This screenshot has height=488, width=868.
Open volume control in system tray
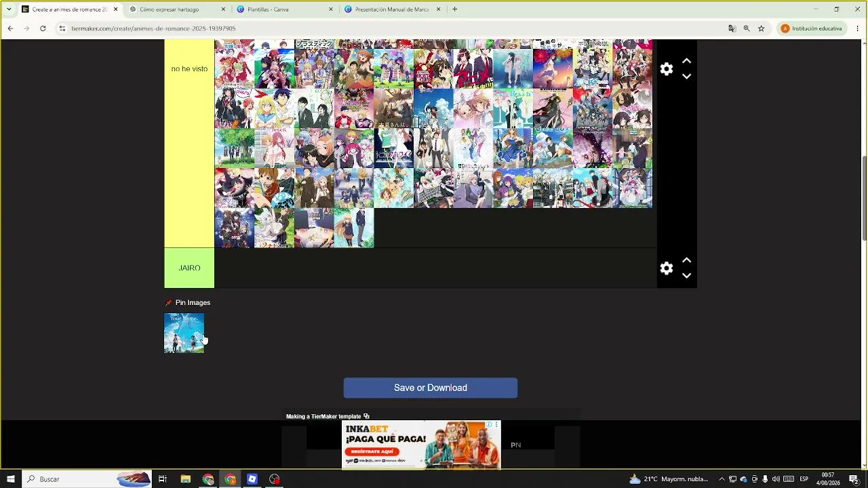point(776,479)
